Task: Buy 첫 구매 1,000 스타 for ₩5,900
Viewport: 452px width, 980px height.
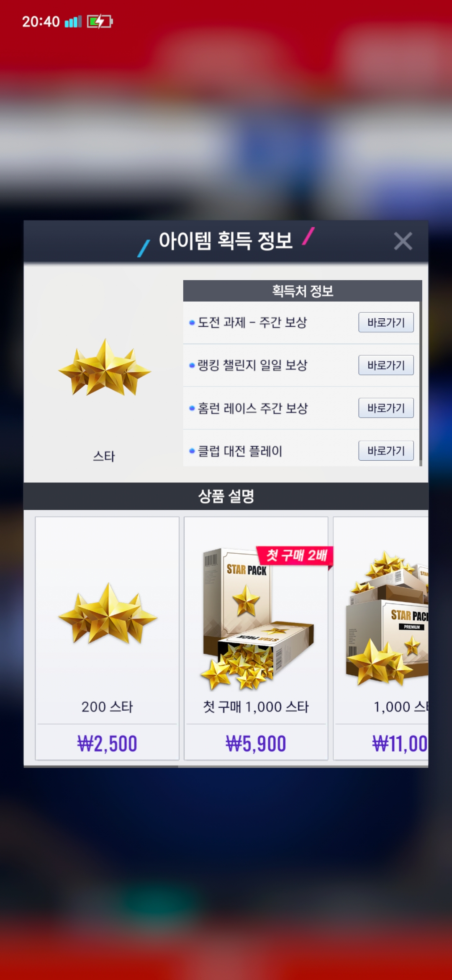Action: pos(256,744)
